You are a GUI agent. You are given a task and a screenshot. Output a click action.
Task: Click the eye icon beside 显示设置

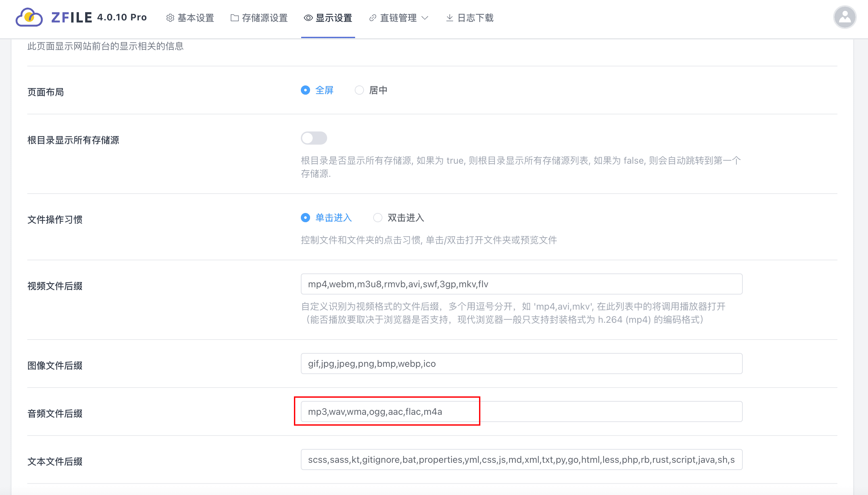coord(308,18)
